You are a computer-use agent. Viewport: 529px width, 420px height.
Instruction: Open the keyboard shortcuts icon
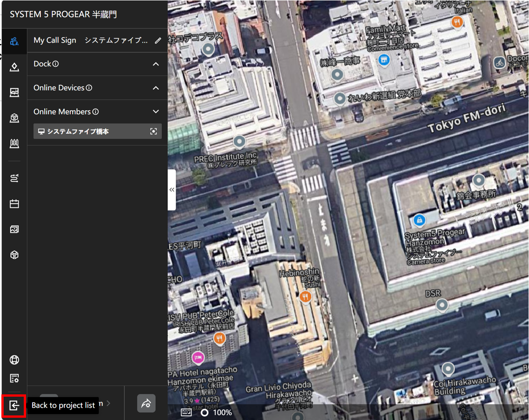[186, 412]
